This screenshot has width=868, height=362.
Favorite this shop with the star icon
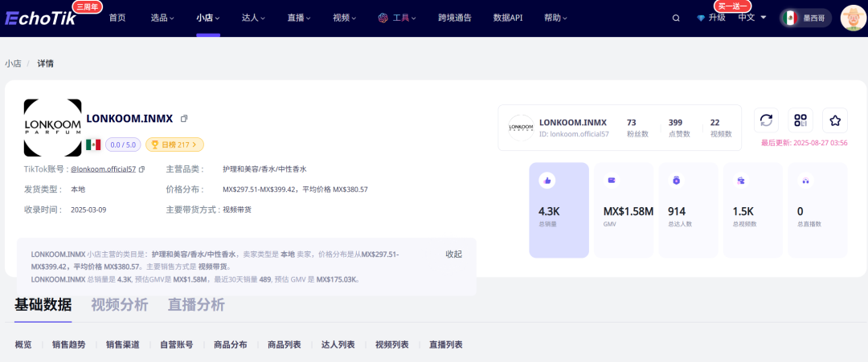[x=835, y=120]
